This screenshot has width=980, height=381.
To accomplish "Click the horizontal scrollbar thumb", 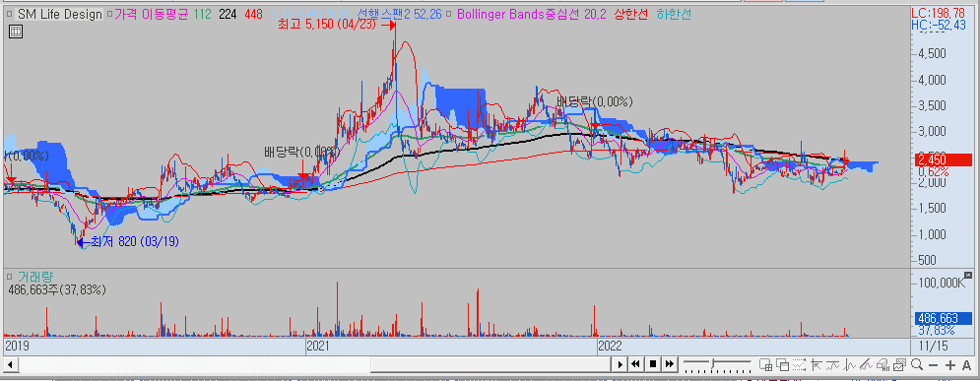I will (490, 364).
